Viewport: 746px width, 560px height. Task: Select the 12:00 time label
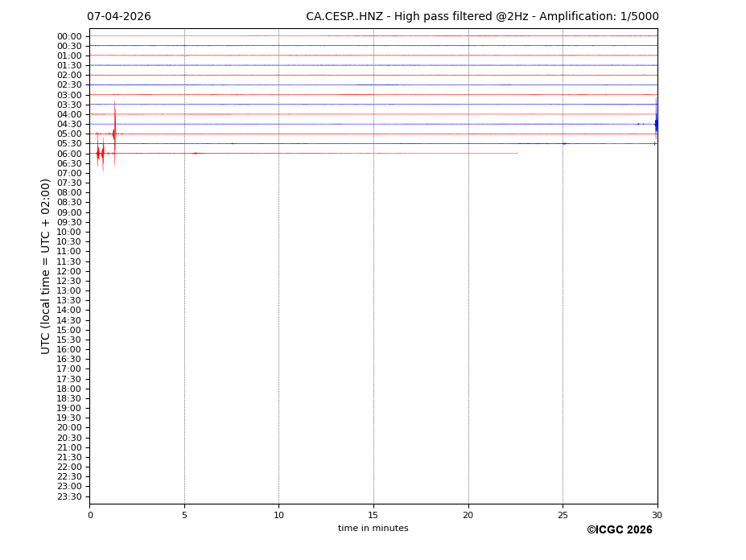pos(69,271)
